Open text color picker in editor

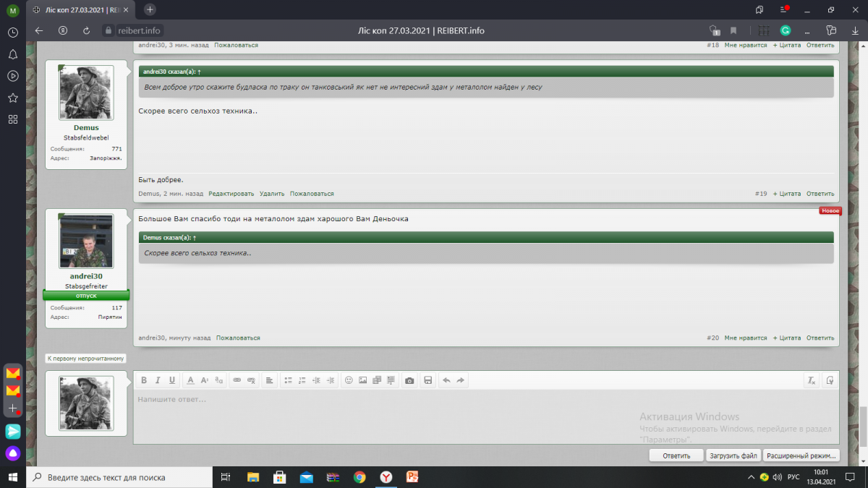pos(191,380)
